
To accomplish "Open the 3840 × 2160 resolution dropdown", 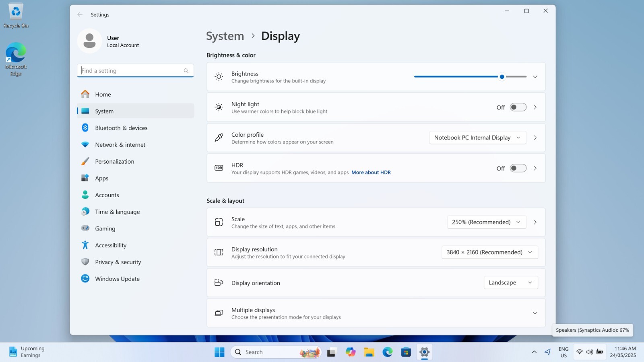I will click(490, 252).
